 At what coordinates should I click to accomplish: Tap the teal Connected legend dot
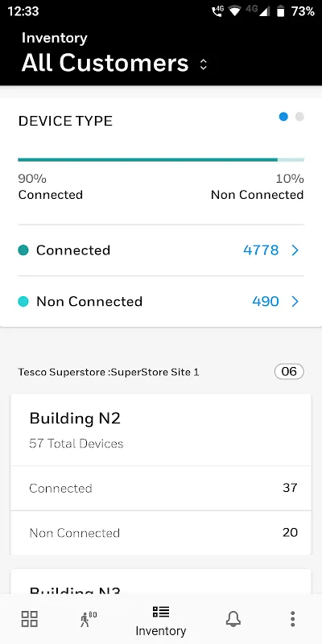tap(23, 250)
